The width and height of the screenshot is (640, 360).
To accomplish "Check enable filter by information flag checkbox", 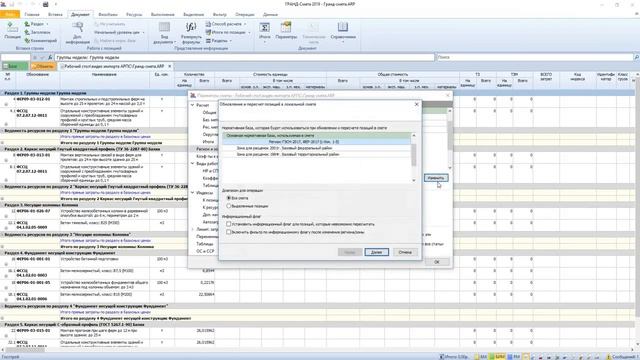I will click(x=229, y=232).
